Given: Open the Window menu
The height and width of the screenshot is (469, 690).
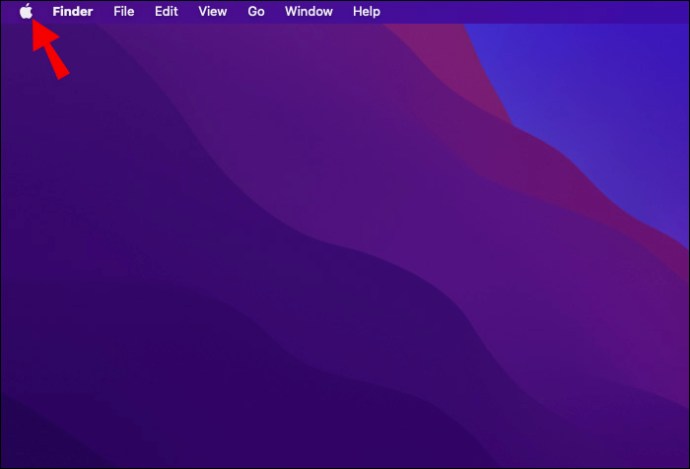Looking at the screenshot, I should tap(308, 11).
